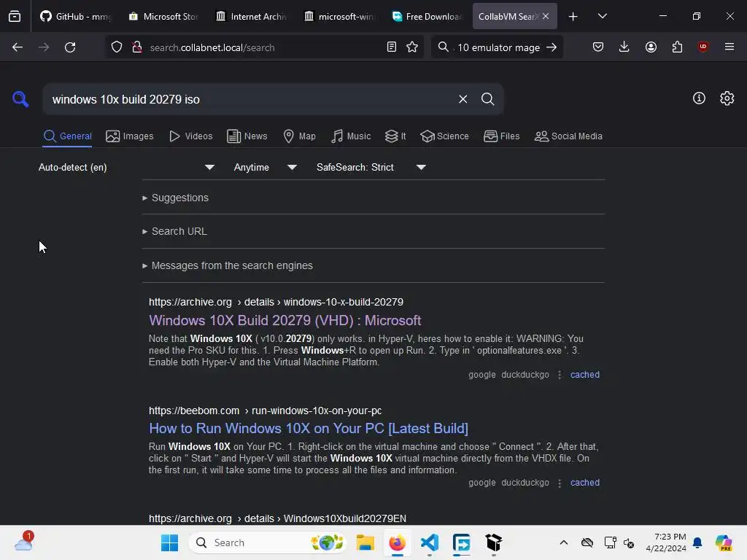Click the magnifier submit icon in search field

coord(487,99)
